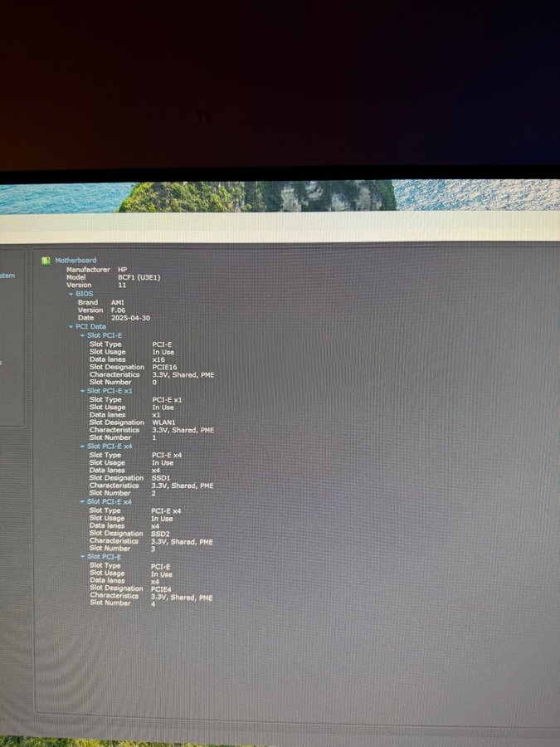This screenshot has width=560, height=747.
Task: Collapse the Slot PCI-E x4 entry for SSD2
Action: pyautogui.click(x=82, y=501)
